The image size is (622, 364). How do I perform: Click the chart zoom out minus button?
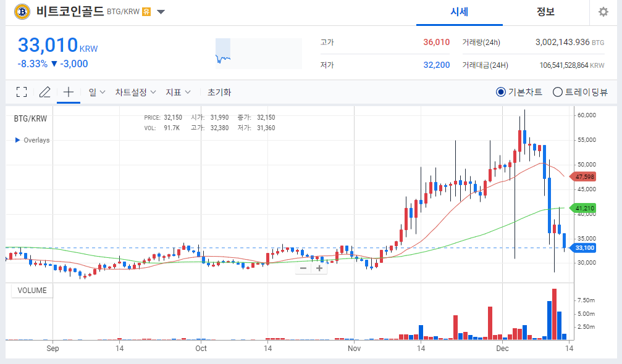pyautogui.click(x=303, y=268)
